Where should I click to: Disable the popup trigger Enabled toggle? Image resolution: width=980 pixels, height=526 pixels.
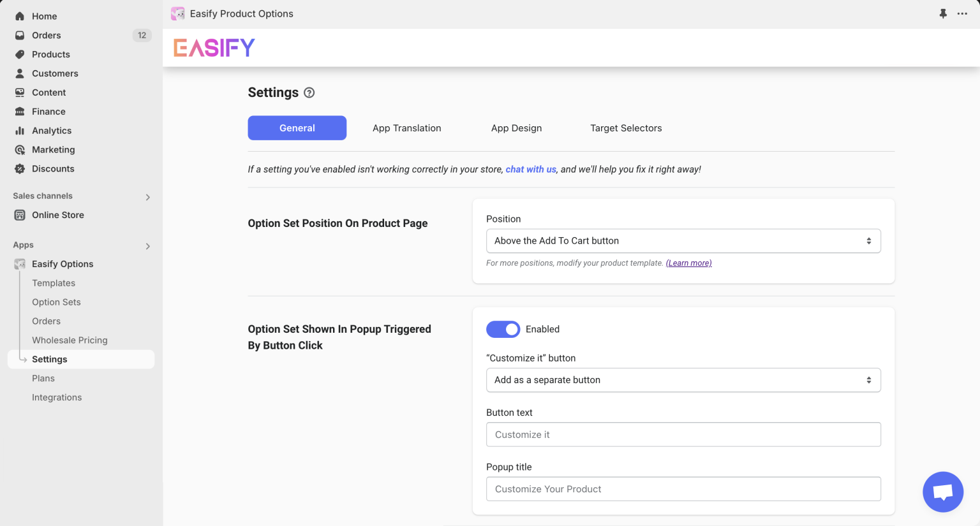503,329
